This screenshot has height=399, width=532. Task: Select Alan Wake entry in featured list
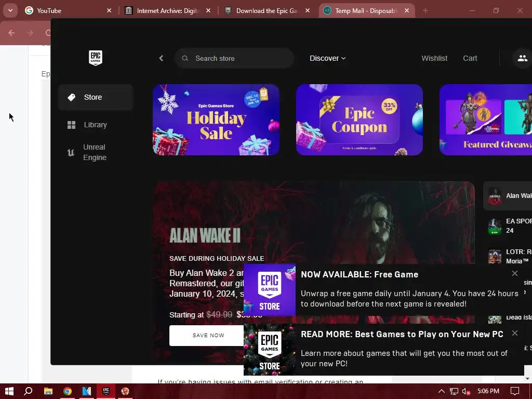(508, 196)
